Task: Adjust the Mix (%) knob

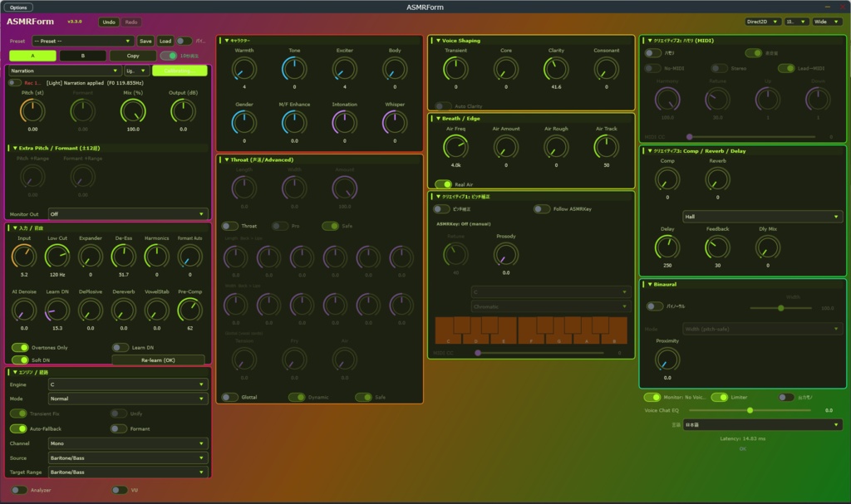Action: click(x=133, y=111)
